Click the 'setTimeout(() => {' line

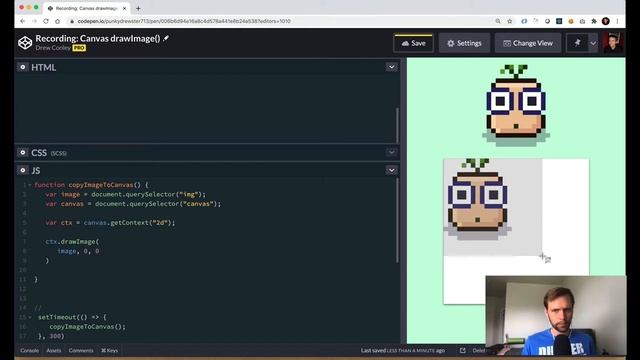point(72,317)
